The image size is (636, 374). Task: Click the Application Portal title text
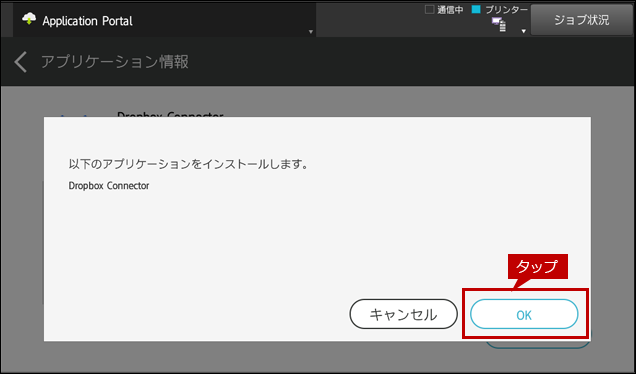87,21
